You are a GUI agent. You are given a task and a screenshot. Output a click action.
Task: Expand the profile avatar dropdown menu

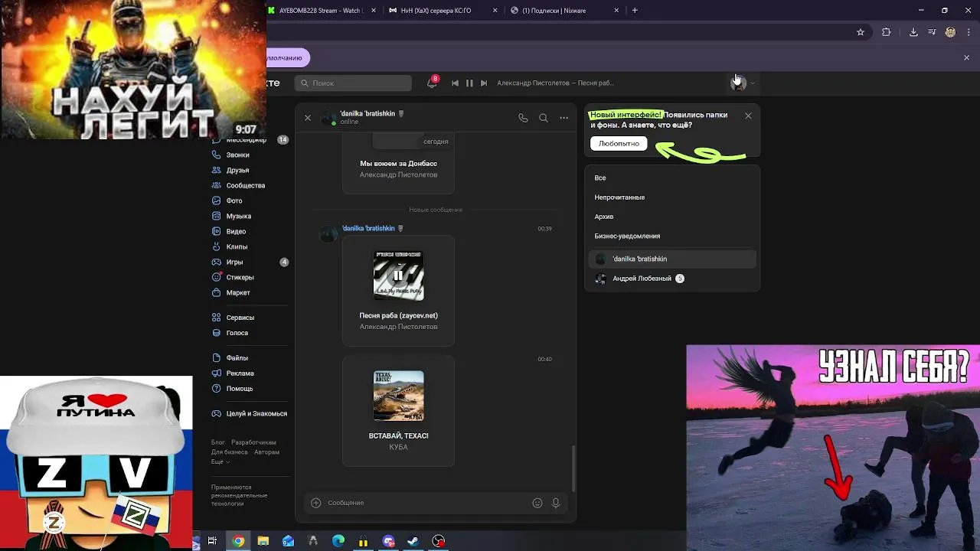743,83
